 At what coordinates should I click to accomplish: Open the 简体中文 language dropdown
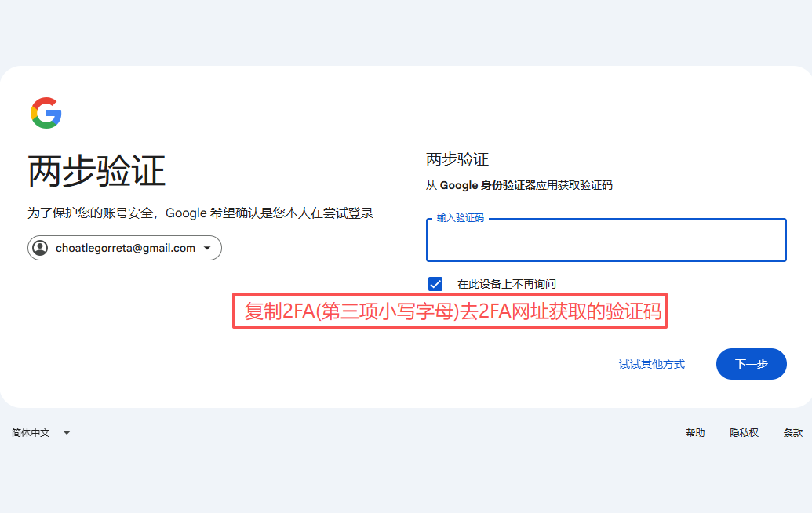point(40,433)
